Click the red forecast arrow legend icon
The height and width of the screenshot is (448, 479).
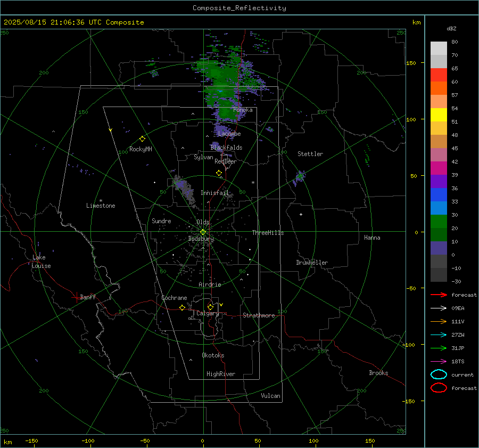pos(439,295)
